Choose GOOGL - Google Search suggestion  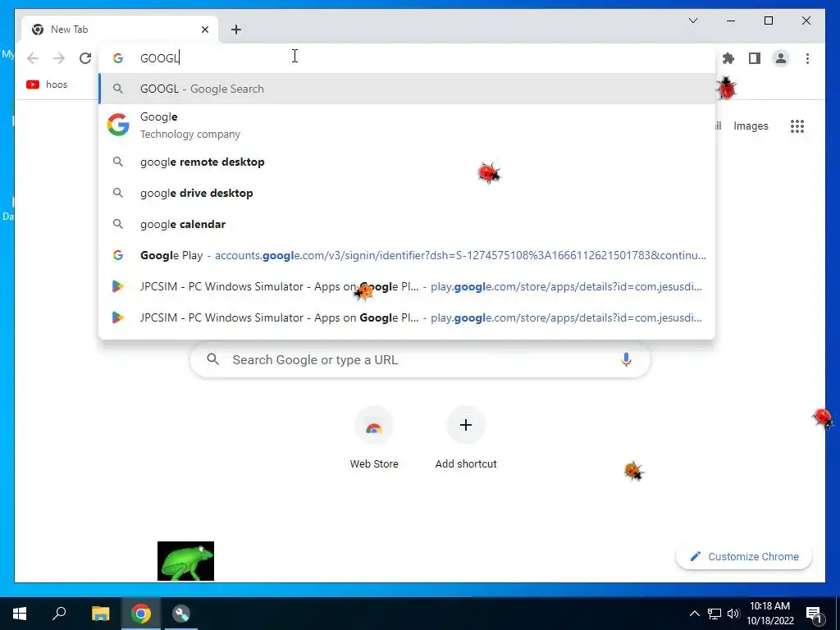point(407,89)
